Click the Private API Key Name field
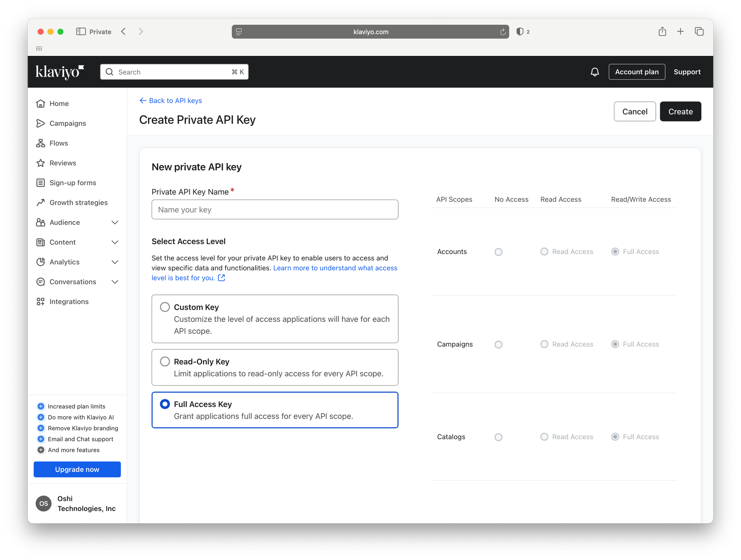 (275, 210)
